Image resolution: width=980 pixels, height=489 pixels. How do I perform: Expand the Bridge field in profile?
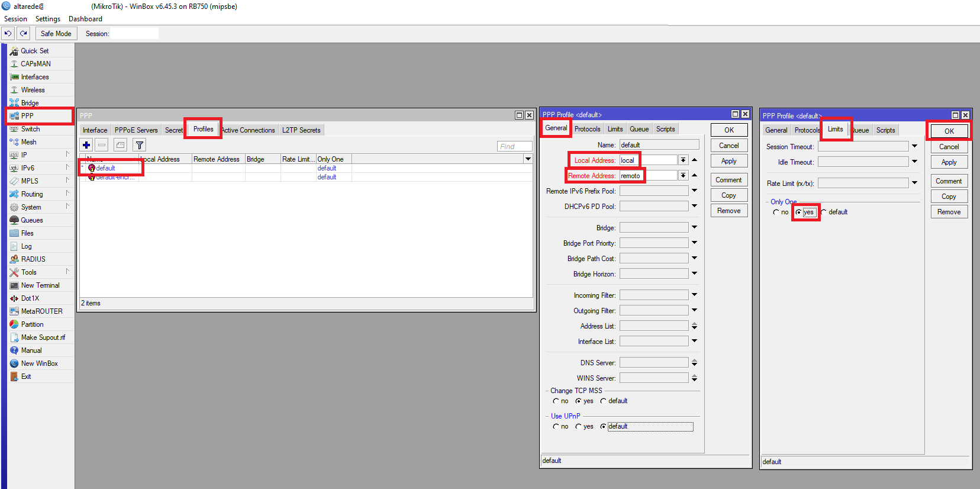(x=695, y=227)
